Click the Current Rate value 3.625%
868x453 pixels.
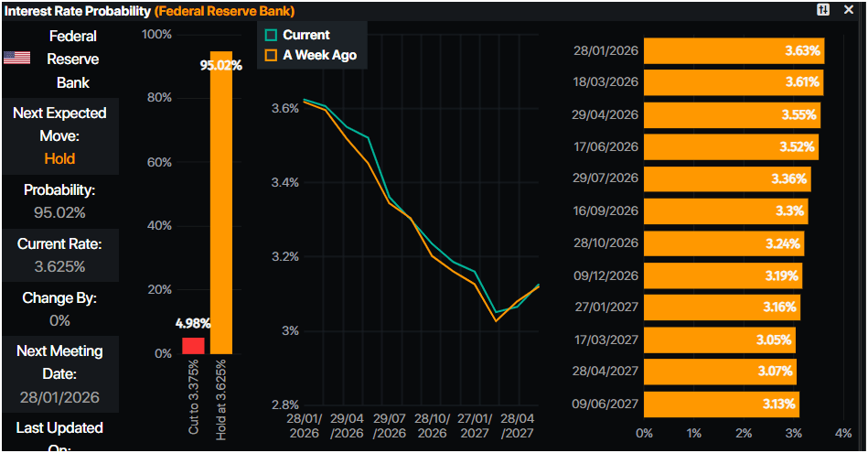pyautogui.click(x=59, y=266)
